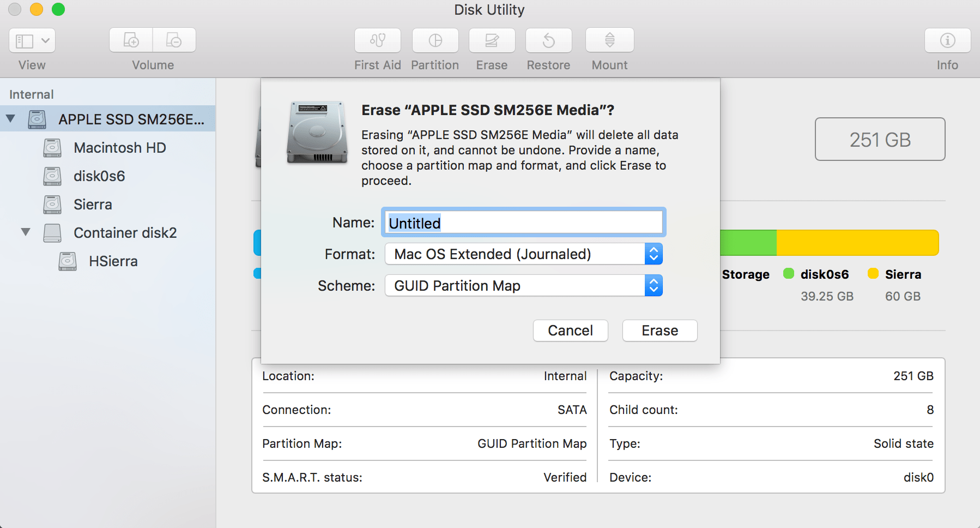
Task: Click the green disk0s6 legend dot
Action: (x=789, y=273)
